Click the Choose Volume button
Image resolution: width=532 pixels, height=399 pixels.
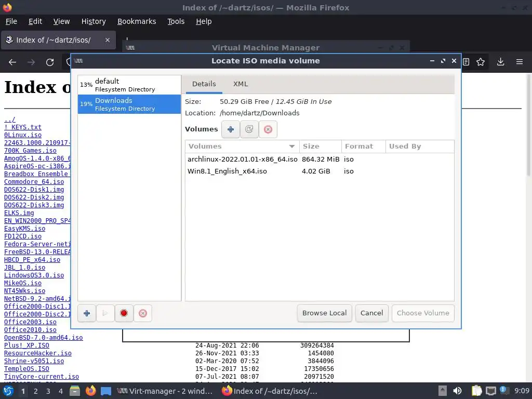423,313
